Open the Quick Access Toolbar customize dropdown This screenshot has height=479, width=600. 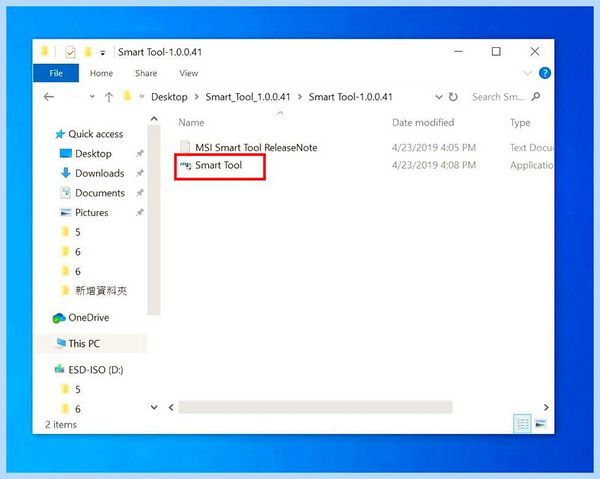point(103,53)
